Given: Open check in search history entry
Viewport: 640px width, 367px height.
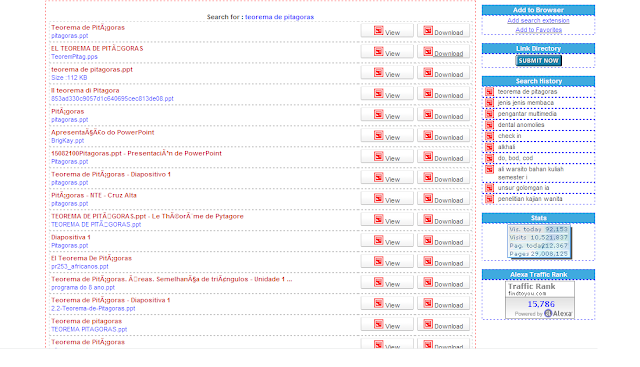Looking at the screenshot, I should point(509,136).
